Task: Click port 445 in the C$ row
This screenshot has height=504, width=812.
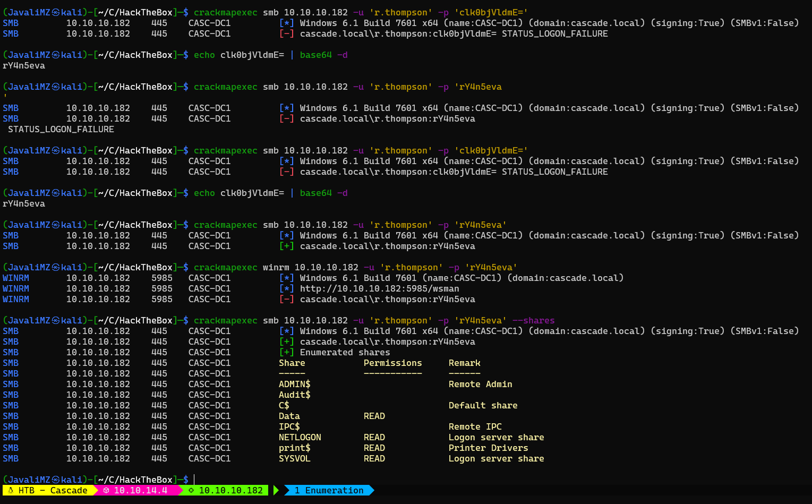Action: point(159,405)
